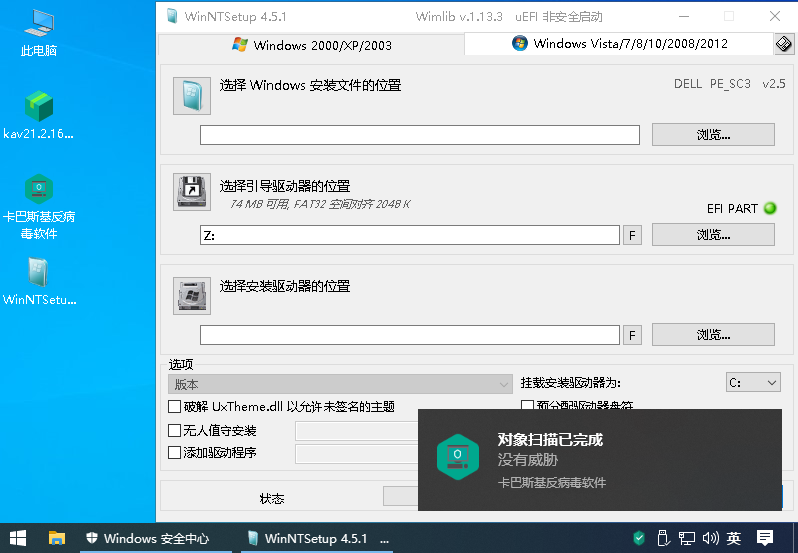This screenshot has width=798, height=553.
Task: Enable the 添加驱动程序 checkbox
Action: [x=174, y=452]
